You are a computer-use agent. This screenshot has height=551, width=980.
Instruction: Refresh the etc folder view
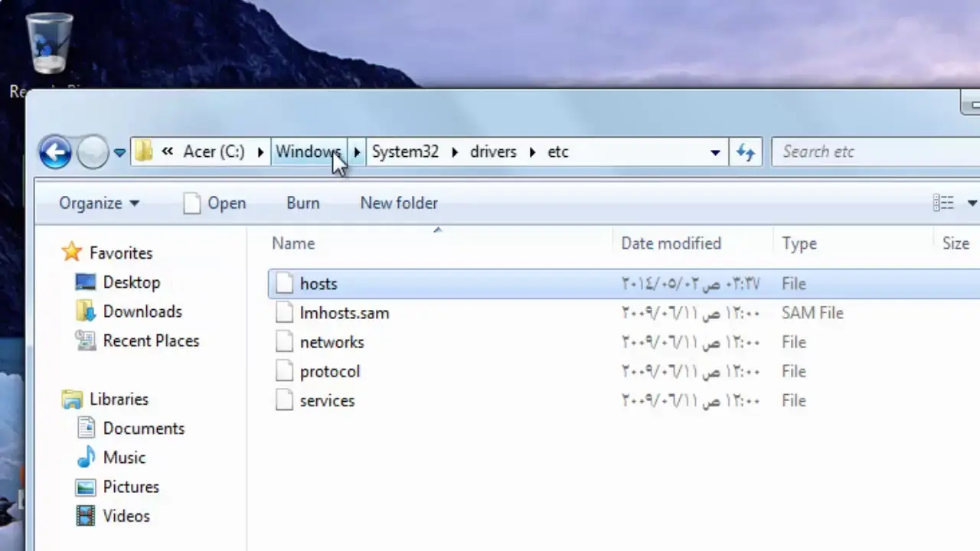tap(746, 152)
